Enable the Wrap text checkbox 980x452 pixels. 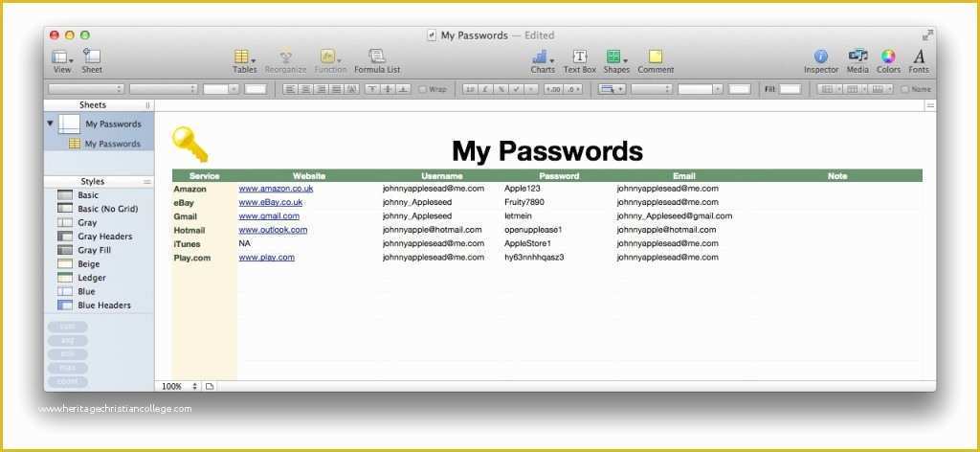[x=422, y=89]
